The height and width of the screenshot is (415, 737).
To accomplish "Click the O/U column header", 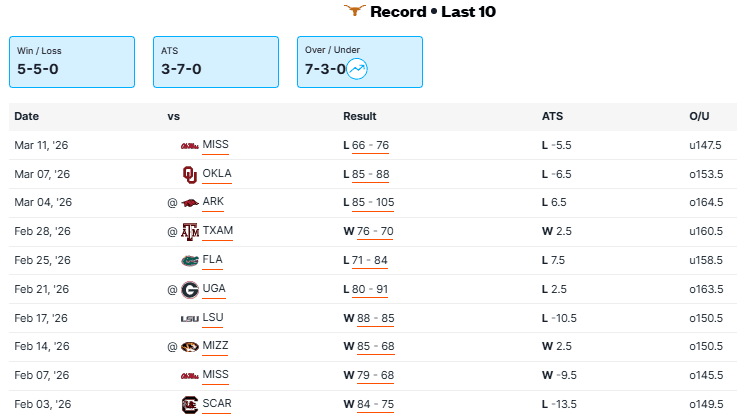I will 698,117.
